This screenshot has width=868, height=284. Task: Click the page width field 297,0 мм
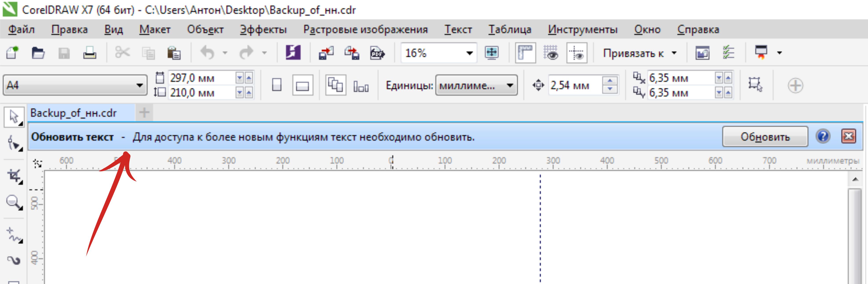(201, 78)
